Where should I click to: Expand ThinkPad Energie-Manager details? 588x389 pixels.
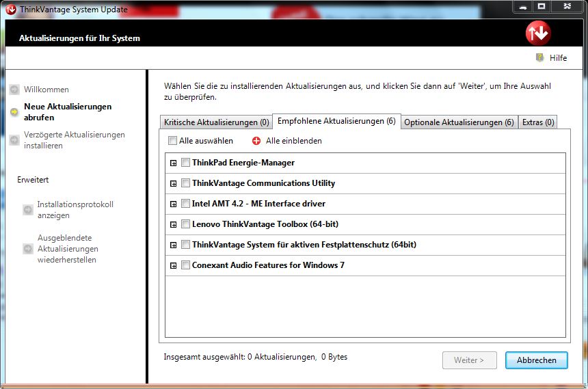tap(173, 163)
